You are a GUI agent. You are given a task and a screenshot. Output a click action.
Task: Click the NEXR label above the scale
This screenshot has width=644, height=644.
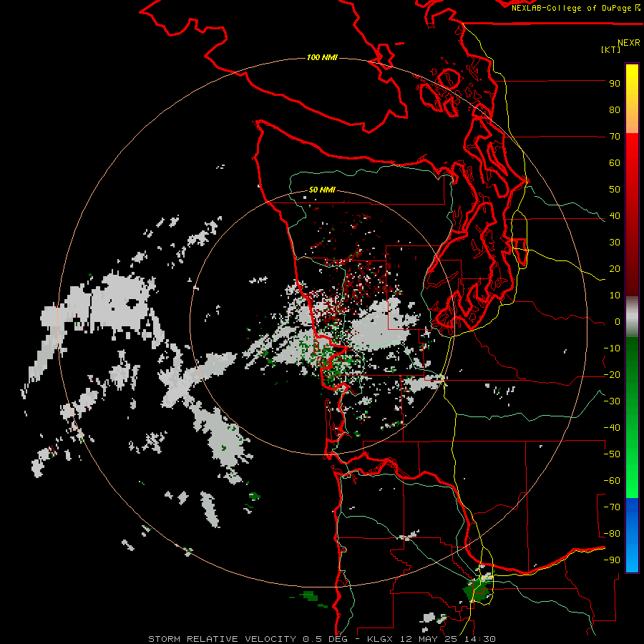(629, 43)
